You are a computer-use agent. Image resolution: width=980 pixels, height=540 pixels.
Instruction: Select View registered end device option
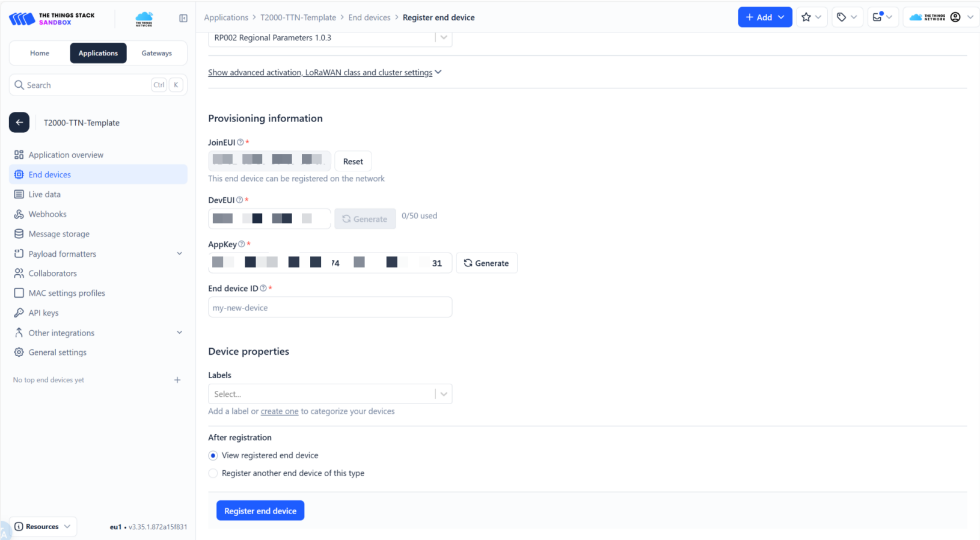213,456
